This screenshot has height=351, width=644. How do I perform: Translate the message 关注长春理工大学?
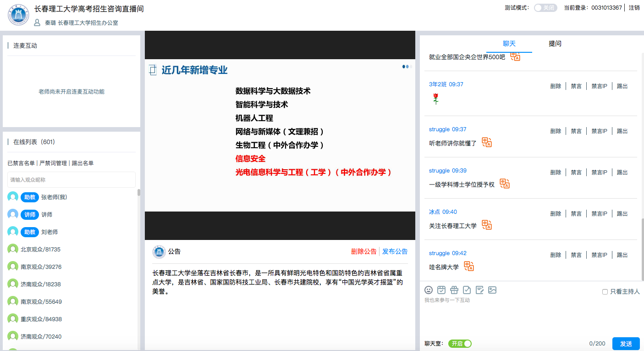coord(487,225)
